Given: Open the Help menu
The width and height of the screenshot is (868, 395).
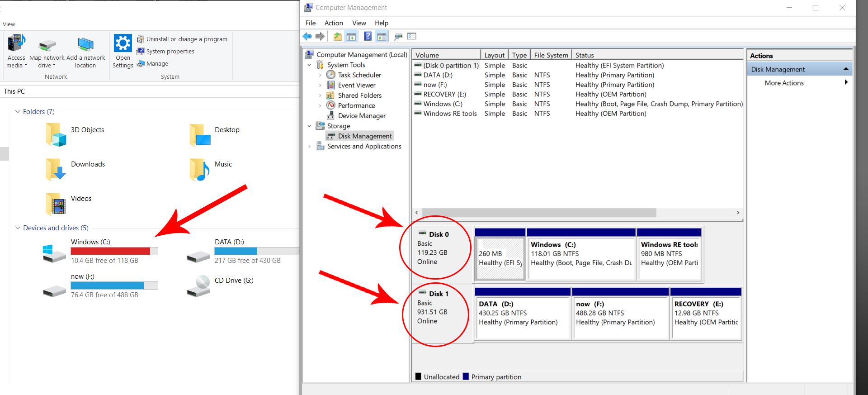Looking at the screenshot, I should [381, 23].
